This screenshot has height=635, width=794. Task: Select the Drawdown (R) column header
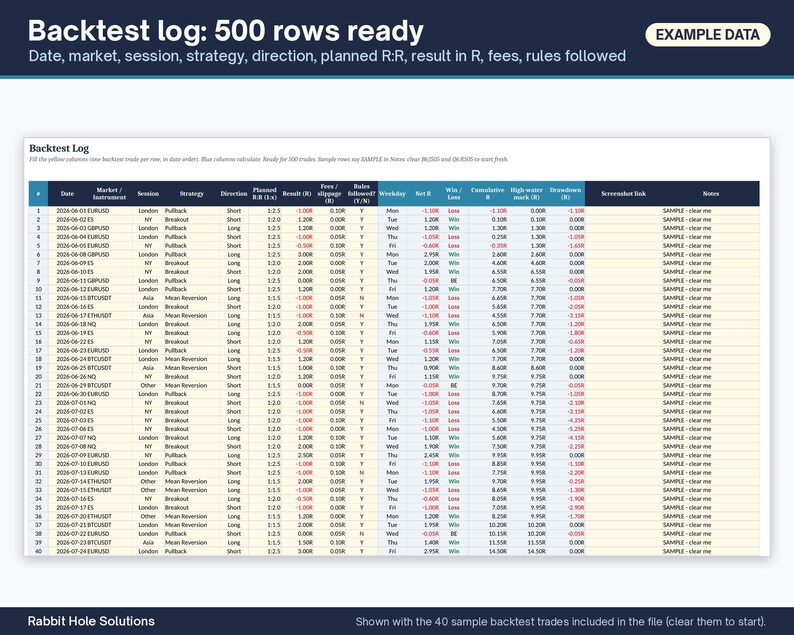click(566, 193)
